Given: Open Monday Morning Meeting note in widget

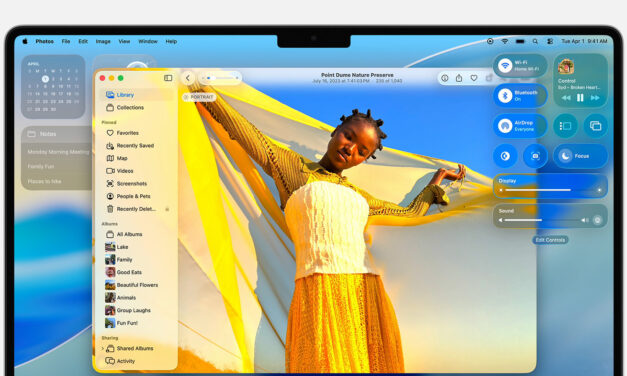Looking at the screenshot, I should click(58, 152).
